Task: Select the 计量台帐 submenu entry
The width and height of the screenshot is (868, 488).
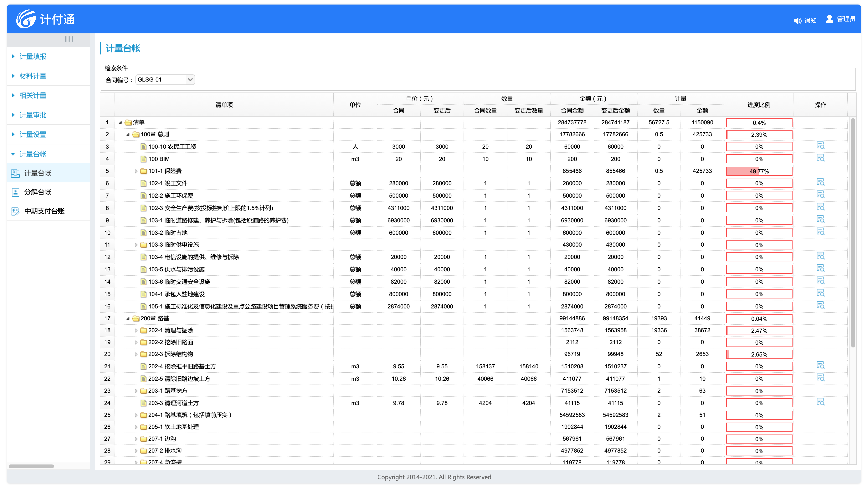Action: [37, 173]
